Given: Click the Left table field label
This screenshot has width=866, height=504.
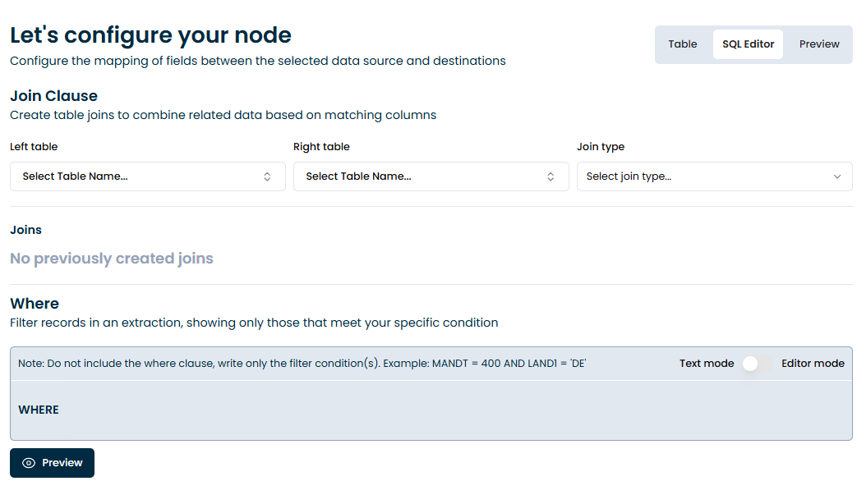Looking at the screenshot, I should pos(34,147).
